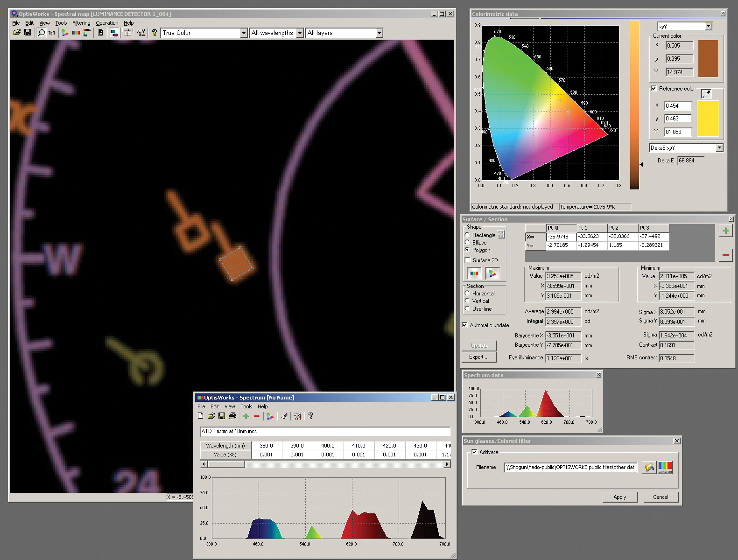Open the Filtering menu
Screen dimensions: 738x560
point(81,23)
